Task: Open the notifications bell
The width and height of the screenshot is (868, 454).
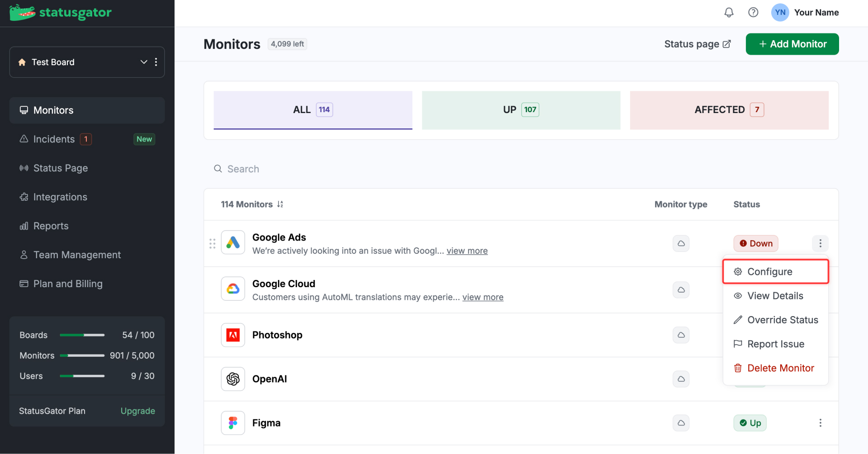Action: coord(729,13)
